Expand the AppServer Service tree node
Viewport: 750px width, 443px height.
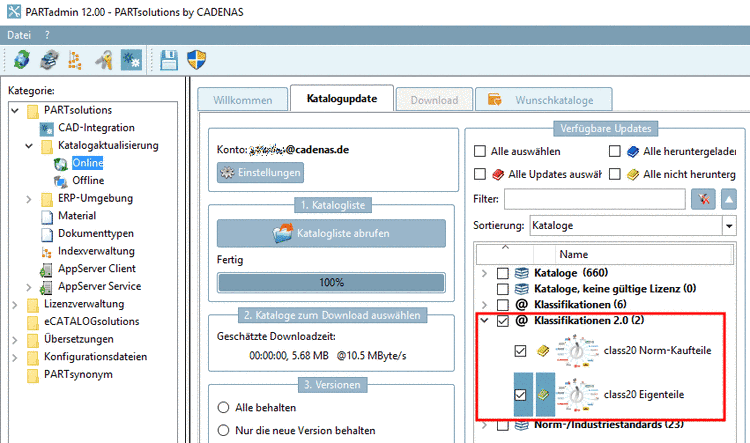[29, 287]
